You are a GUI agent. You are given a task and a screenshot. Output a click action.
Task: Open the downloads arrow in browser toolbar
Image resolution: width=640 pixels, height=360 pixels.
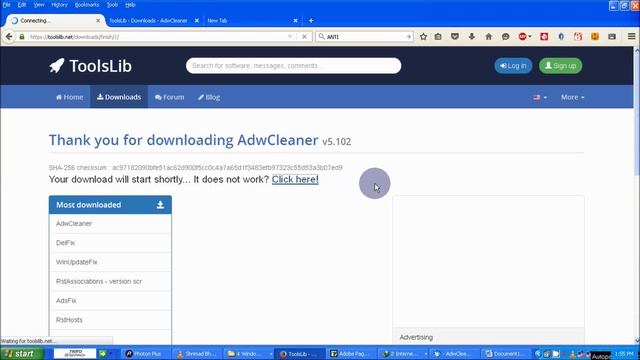coord(472,37)
